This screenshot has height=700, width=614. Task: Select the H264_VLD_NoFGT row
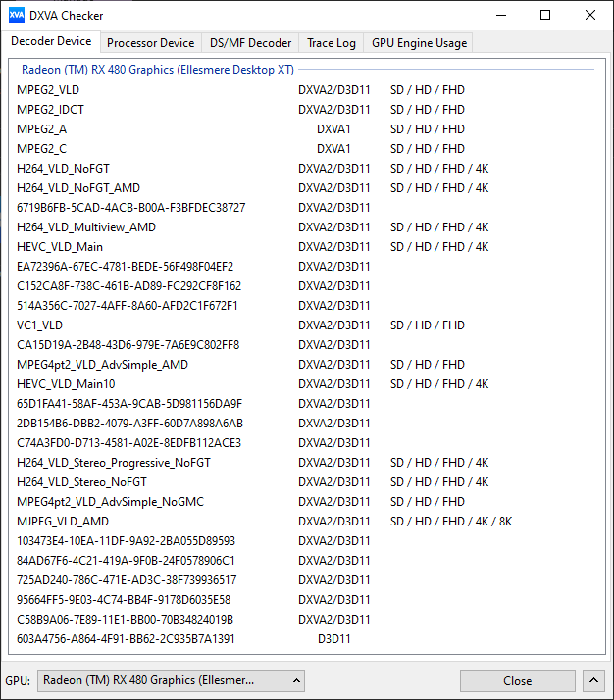point(306,169)
